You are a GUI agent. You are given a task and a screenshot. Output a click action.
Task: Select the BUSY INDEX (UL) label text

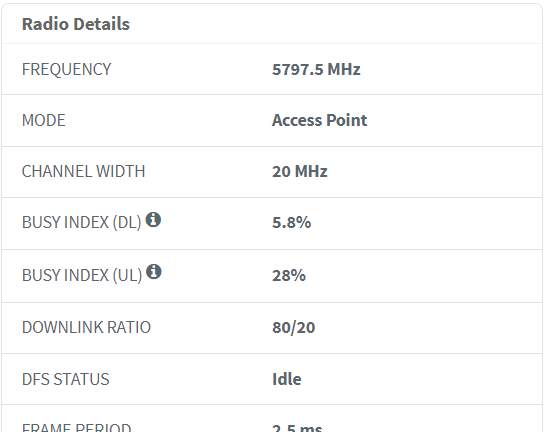pyautogui.click(x=82, y=275)
